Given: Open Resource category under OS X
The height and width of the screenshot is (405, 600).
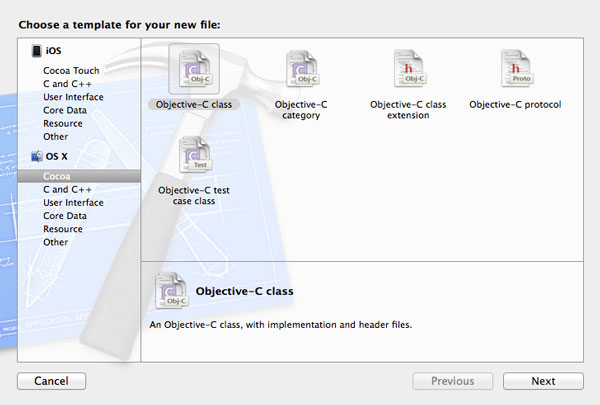Looking at the screenshot, I should pyautogui.click(x=63, y=229).
